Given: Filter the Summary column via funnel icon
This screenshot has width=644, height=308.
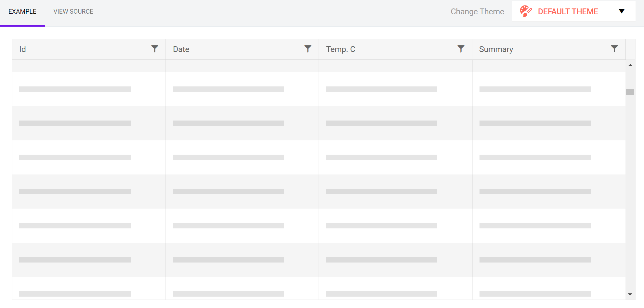Looking at the screenshot, I should click(614, 49).
